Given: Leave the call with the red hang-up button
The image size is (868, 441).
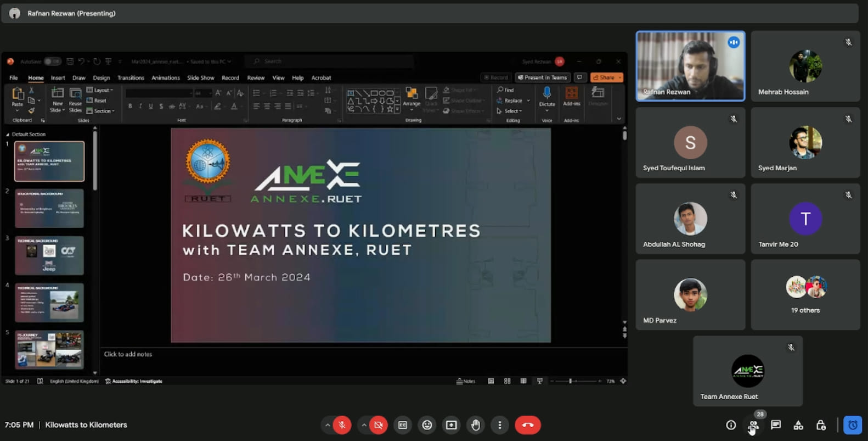Looking at the screenshot, I should pos(527,425).
